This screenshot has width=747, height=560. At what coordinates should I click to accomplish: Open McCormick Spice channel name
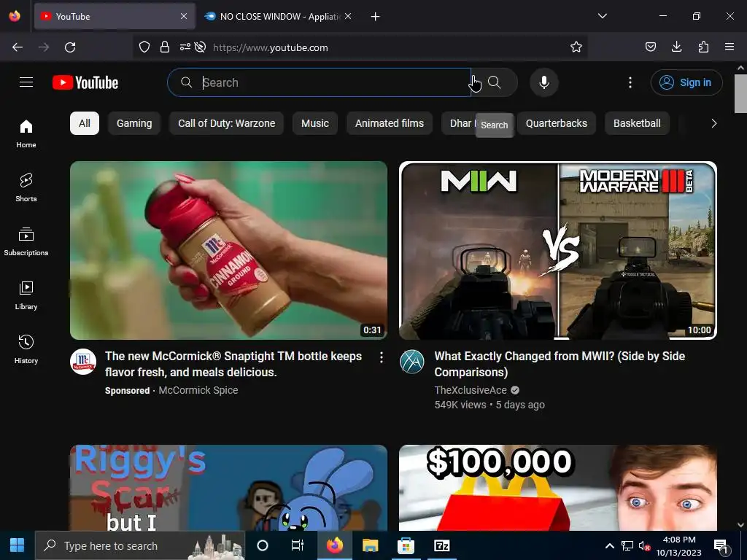click(x=198, y=390)
